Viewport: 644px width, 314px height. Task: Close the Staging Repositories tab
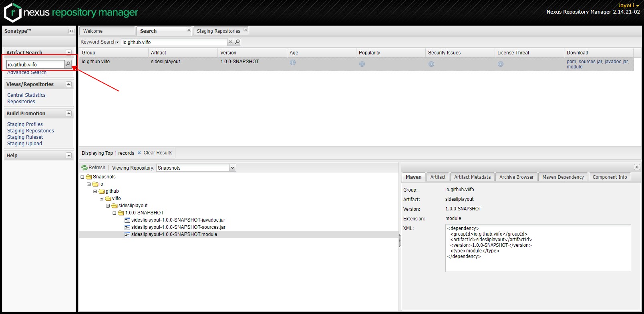246,30
